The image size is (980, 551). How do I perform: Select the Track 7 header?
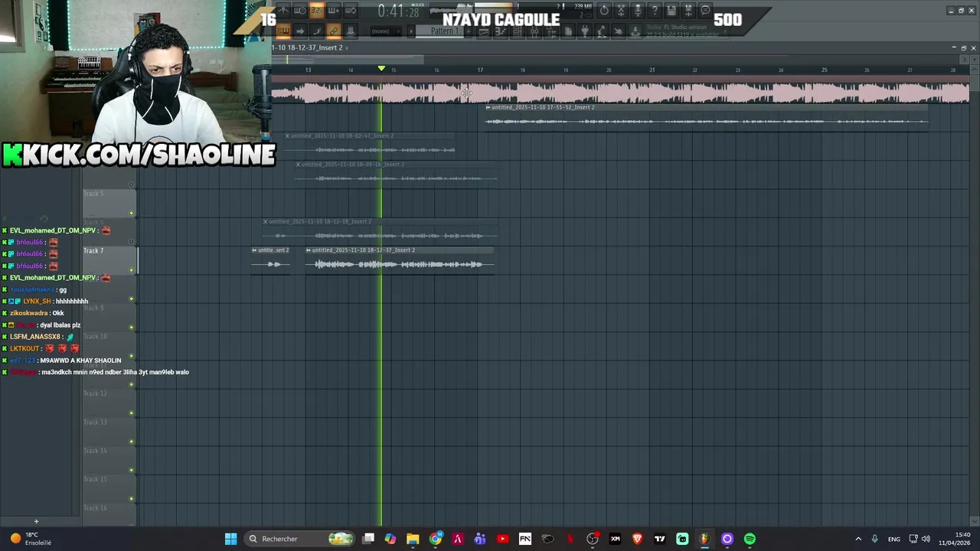click(109, 260)
